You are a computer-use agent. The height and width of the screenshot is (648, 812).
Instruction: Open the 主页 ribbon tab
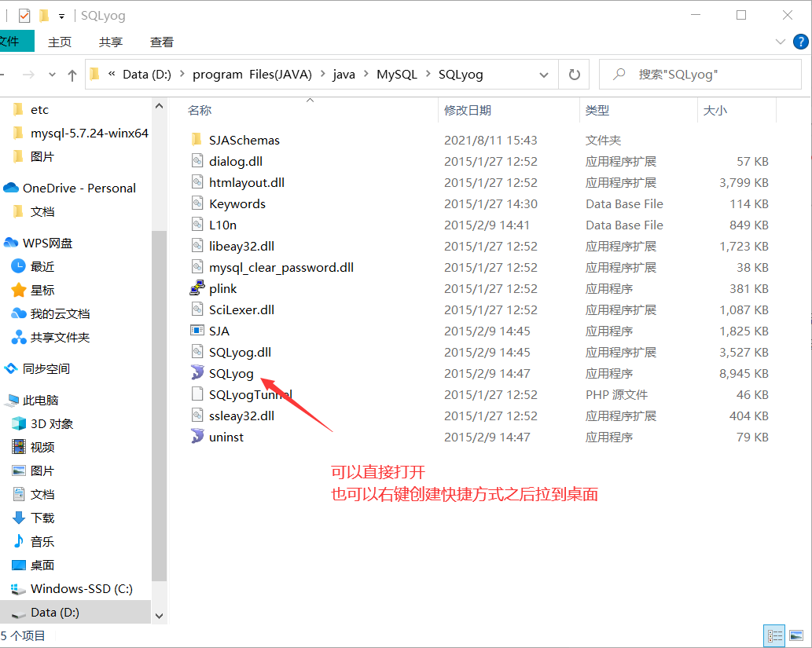click(60, 42)
